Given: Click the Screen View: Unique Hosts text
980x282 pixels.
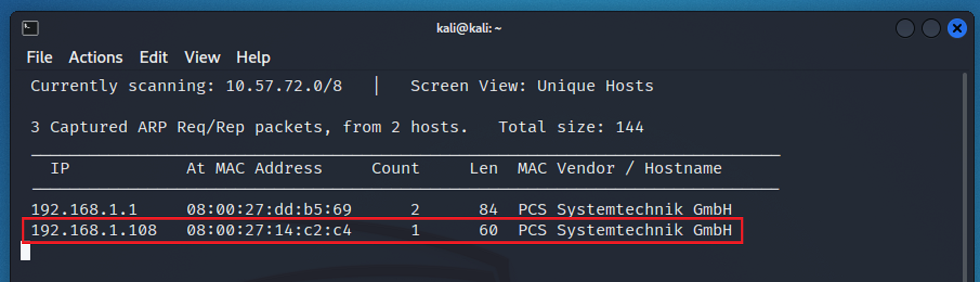Looking at the screenshot, I should [x=532, y=86].
